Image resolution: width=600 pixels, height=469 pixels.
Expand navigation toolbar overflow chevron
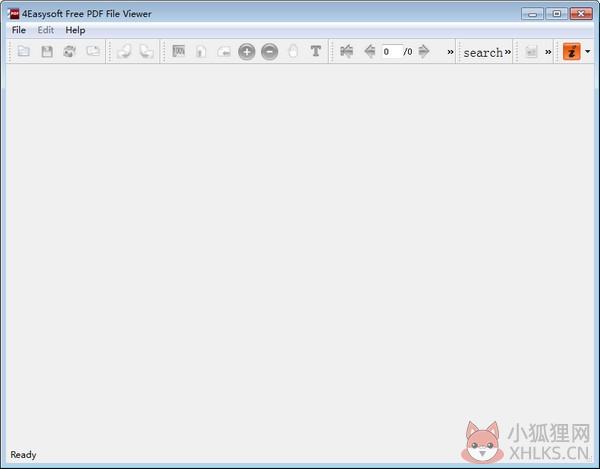(450, 52)
